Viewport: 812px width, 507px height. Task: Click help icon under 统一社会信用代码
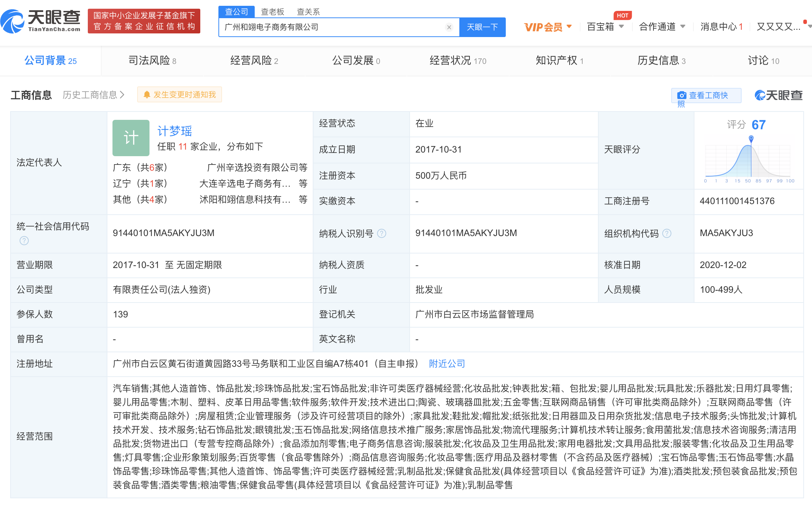coord(24,240)
